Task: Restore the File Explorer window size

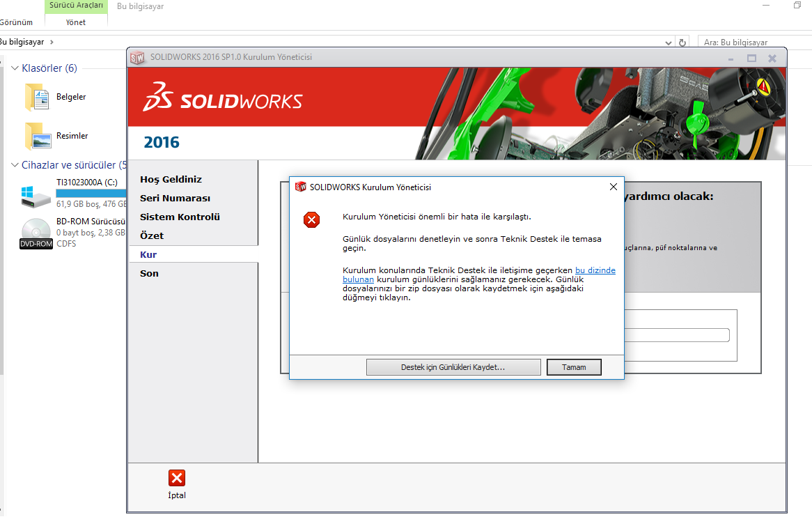Action: point(797,5)
